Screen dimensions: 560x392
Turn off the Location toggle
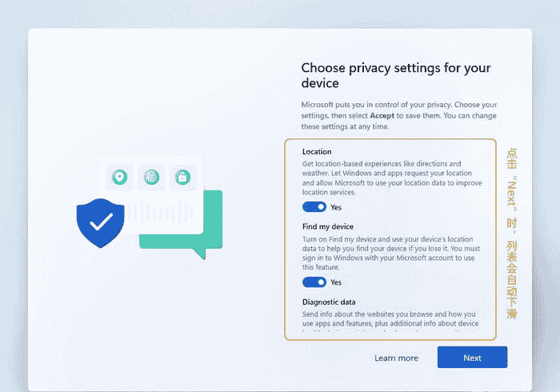point(314,207)
